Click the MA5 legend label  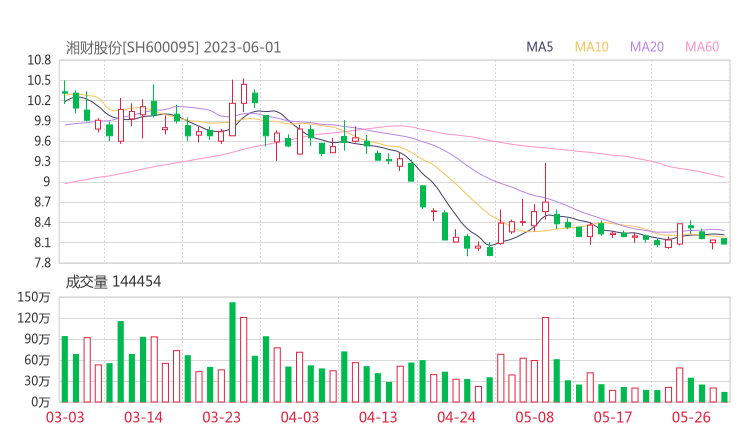click(x=539, y=47)
